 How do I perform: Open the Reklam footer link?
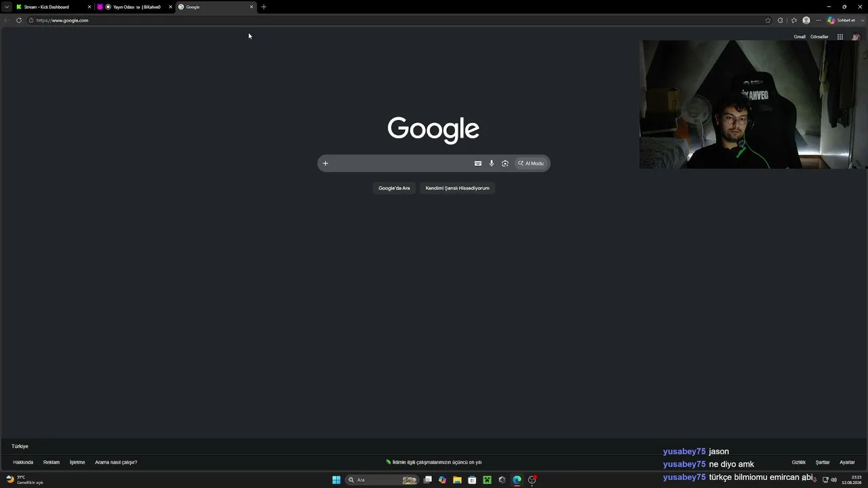pyautogui.click(x=52, y=462)
